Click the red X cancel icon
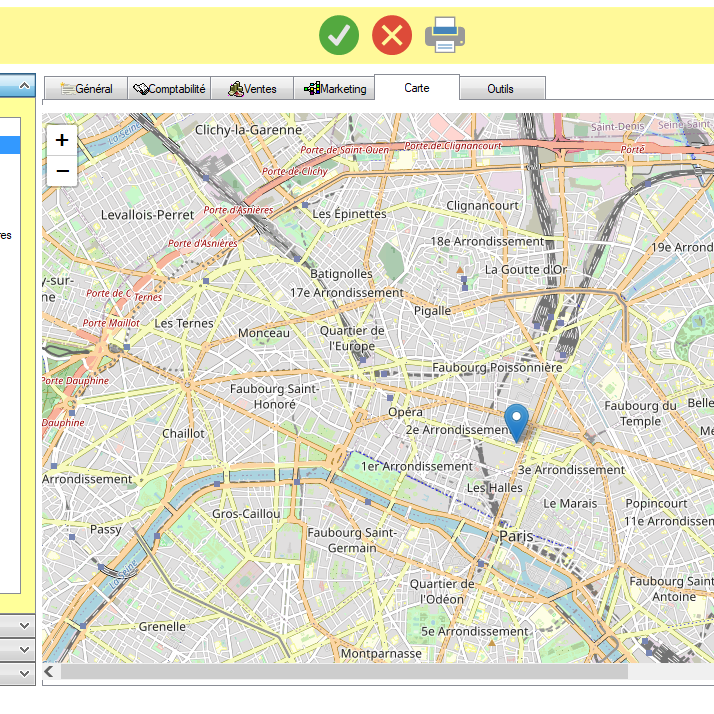This screenshot has height=714, width=714. [392, 36]
